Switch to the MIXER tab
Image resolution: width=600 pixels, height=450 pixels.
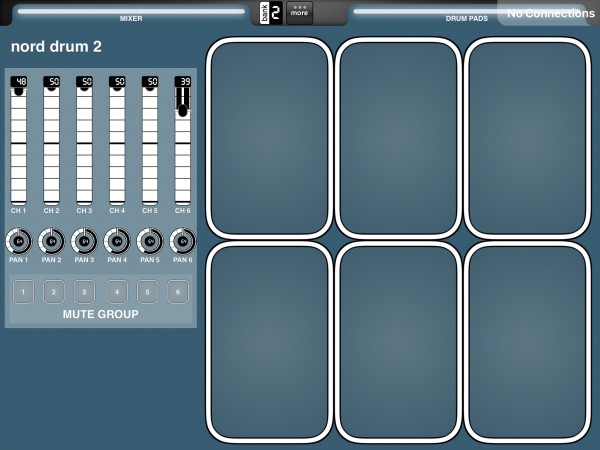point(131,15)
